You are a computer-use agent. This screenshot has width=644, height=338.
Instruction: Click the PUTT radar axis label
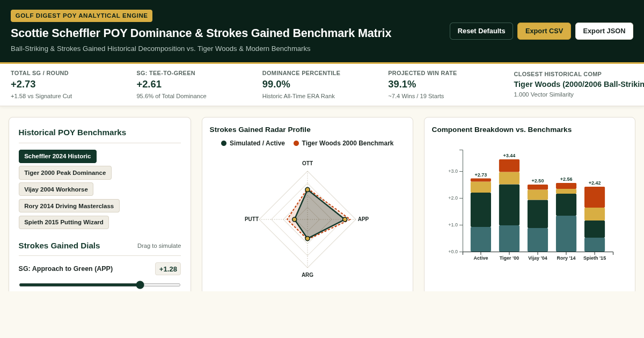(x=252, y=219)
